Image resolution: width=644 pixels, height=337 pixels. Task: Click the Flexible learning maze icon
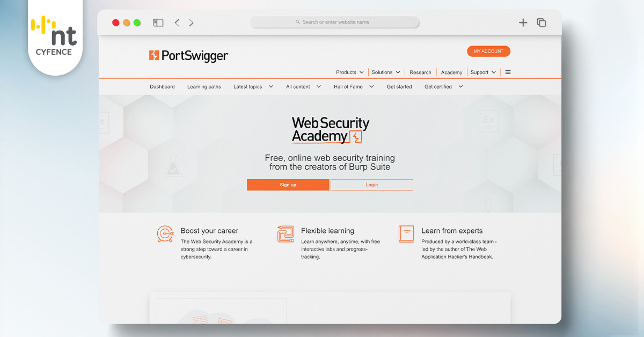(x=286, y=234)
